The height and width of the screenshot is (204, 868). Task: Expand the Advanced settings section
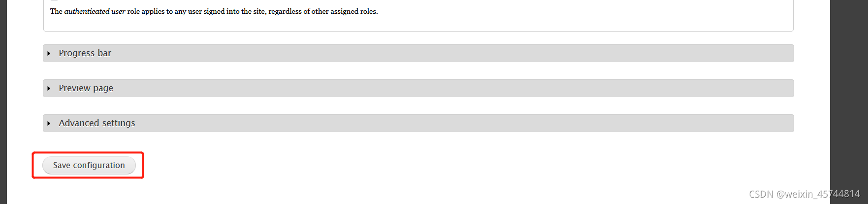[x=418, y=123]
